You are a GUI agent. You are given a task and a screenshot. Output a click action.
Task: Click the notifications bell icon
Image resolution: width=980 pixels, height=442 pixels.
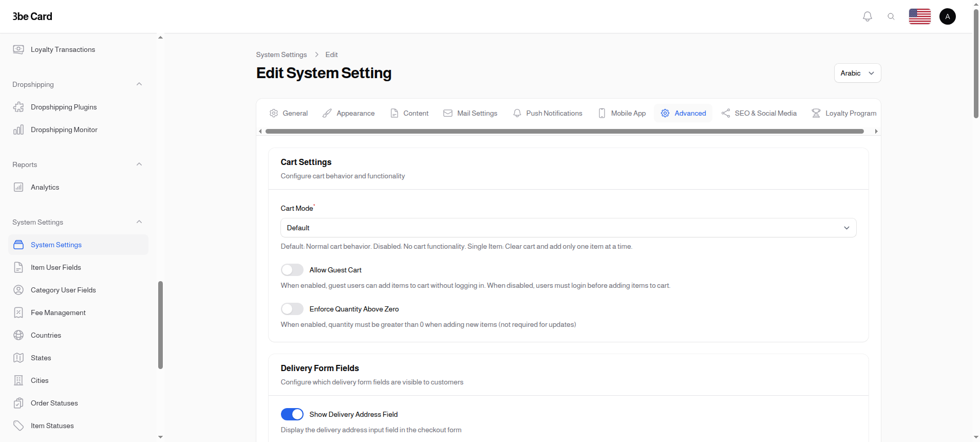(867, 16)
